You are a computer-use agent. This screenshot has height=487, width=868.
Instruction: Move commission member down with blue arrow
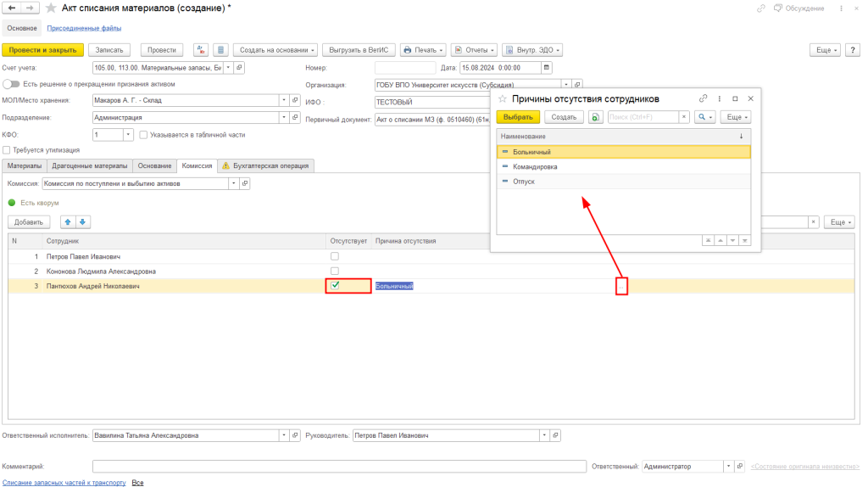point(82,222)
